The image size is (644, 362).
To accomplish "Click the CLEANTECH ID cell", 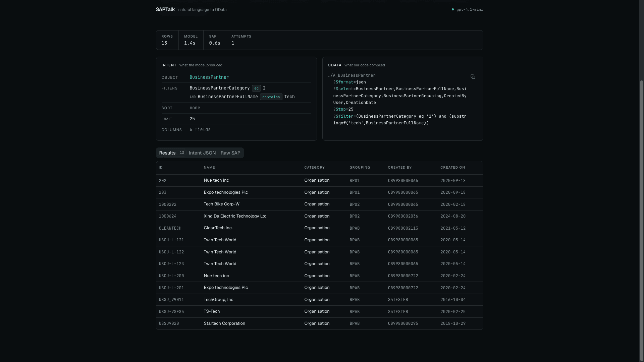I will 170,228.
